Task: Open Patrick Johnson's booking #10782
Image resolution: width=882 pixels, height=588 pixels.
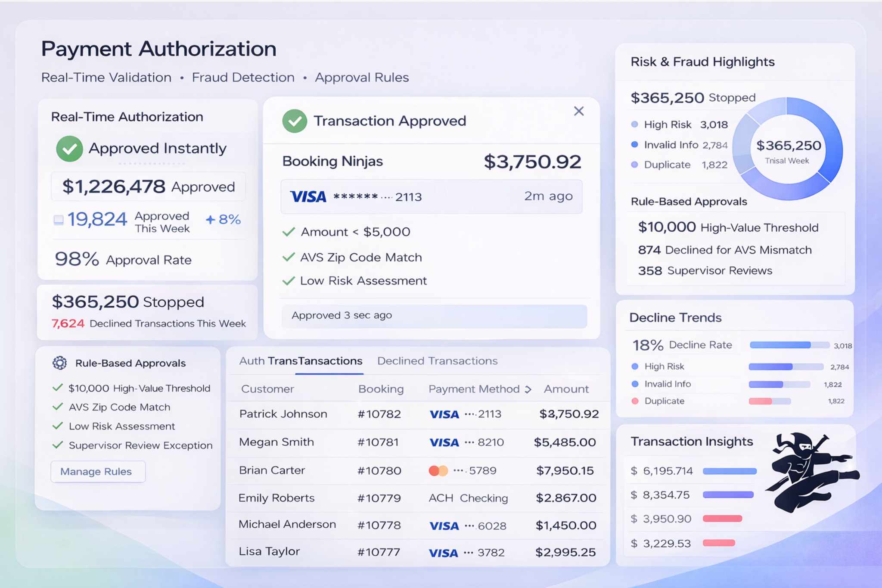Action: [x=380, y=414]
